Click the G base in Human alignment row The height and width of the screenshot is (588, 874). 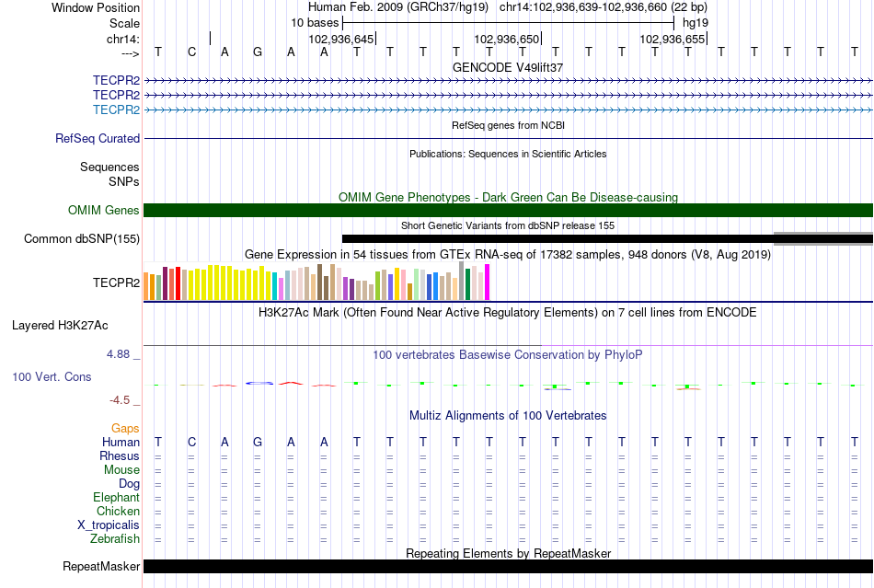[x=258, y=442]
